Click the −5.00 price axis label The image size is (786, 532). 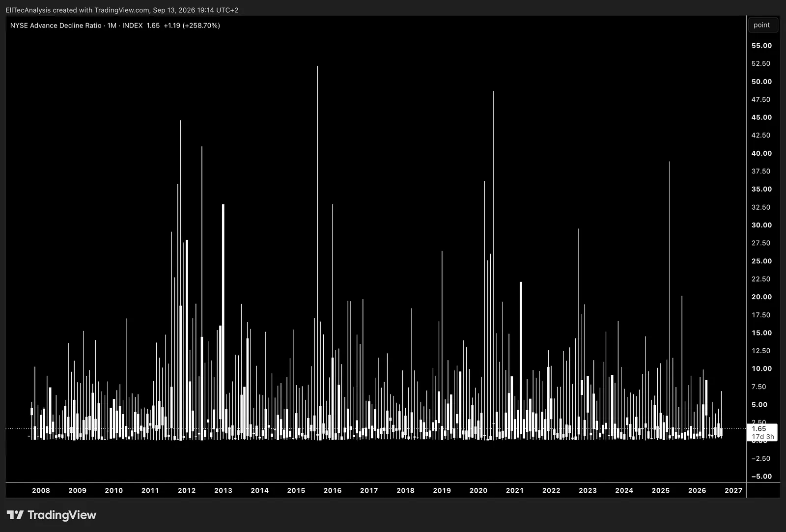pos(761,476)
